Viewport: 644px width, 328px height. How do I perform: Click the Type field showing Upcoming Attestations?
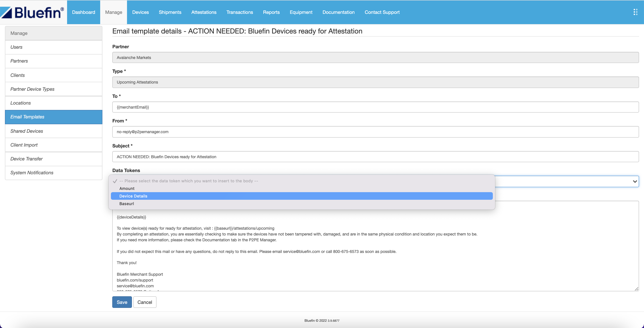(x=375, y=82)
